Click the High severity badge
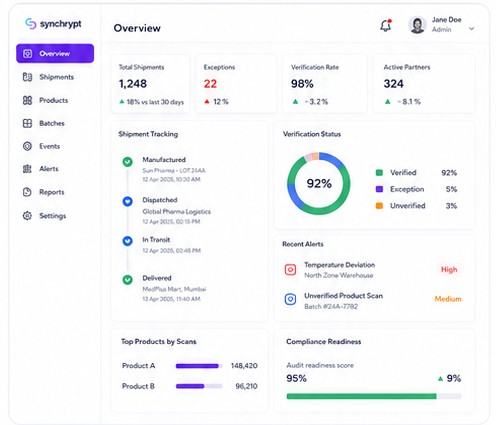Screen dimensions: 496x425 click(449, 270)
